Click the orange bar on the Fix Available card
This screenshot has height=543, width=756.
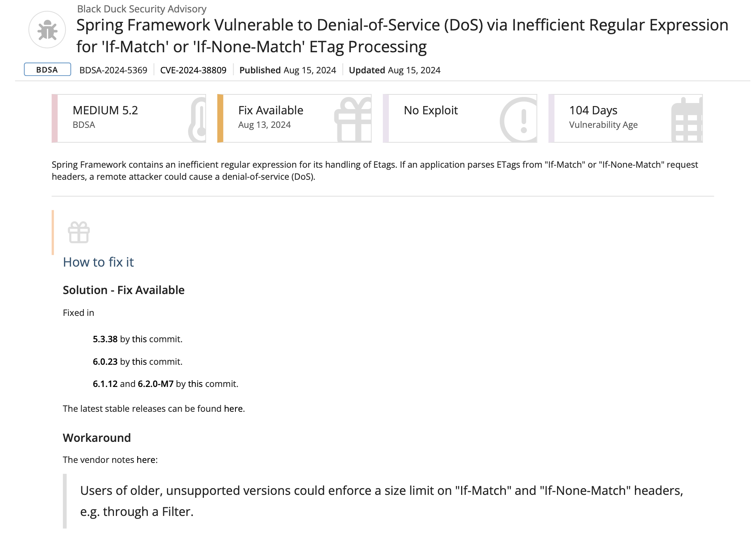coord(220,118)
